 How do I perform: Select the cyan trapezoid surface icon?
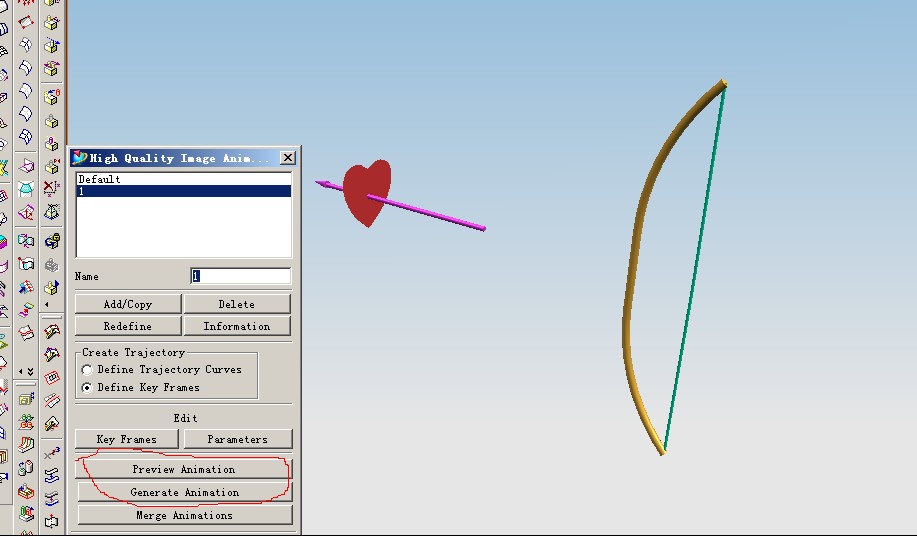pos(26,188)
